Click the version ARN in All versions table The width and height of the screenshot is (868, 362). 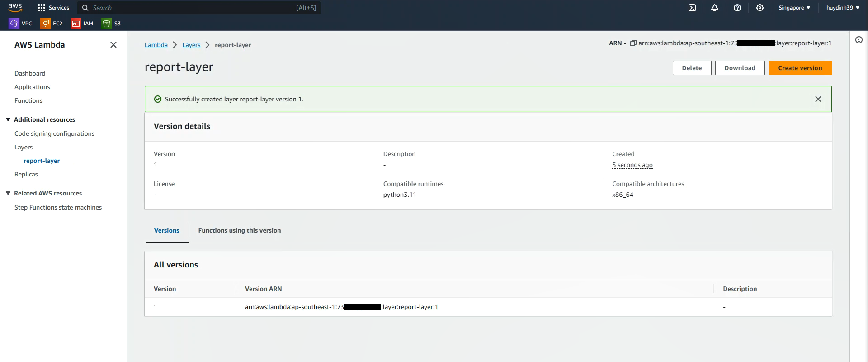[341, 307]
